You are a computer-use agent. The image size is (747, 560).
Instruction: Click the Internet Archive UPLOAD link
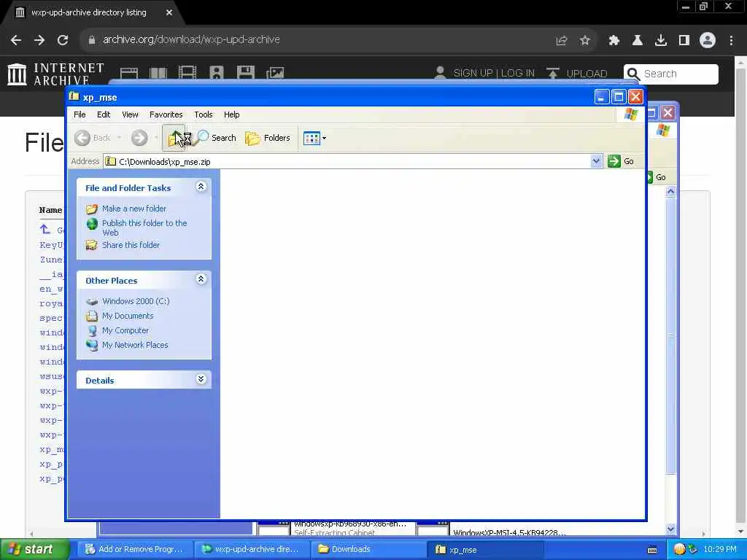577,74
